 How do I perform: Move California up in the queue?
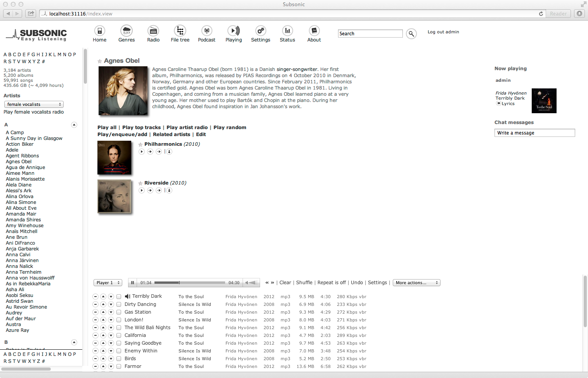point(103,335)
